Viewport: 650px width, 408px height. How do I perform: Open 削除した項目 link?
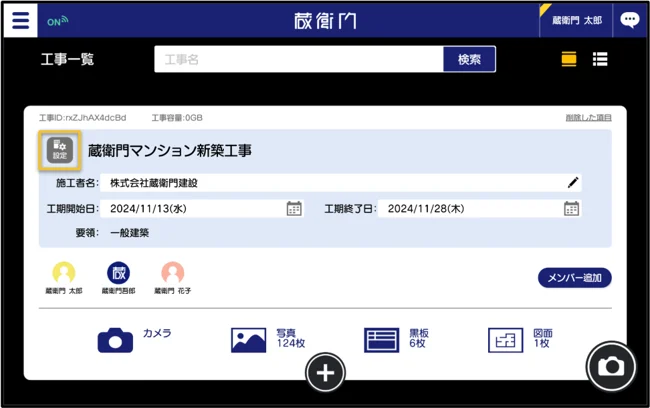pyautogui.click(x=589, y=118)
